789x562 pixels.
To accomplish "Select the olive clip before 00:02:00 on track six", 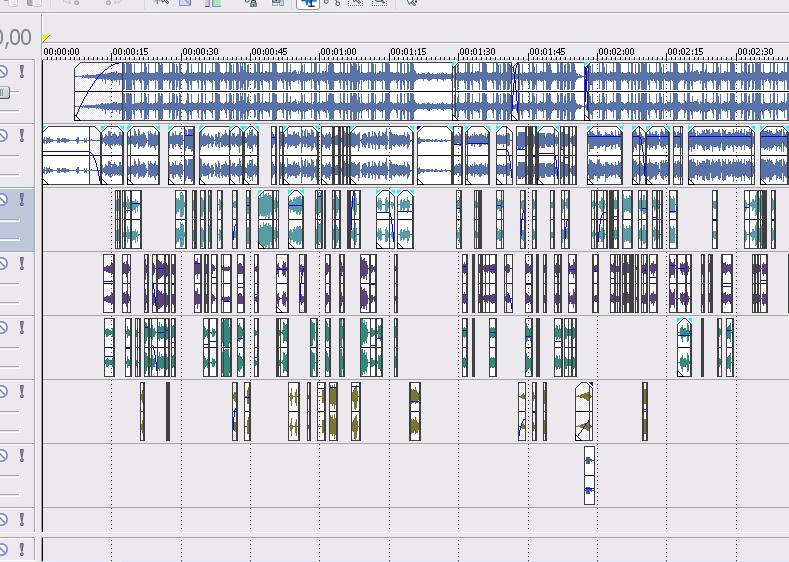I will click(x=584, y=412).
